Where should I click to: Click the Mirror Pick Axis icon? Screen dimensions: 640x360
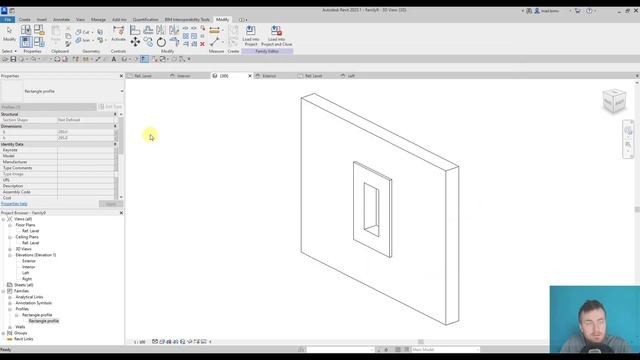[161, 30]
